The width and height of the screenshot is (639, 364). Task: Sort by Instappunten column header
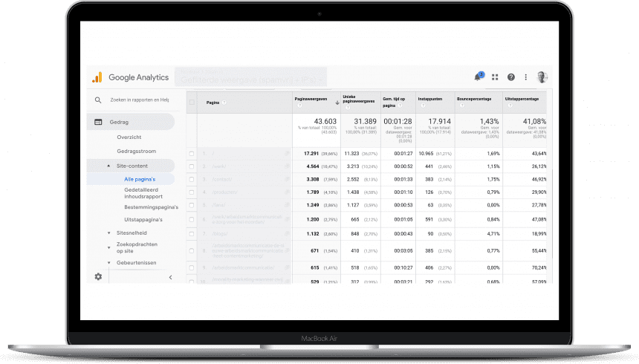tap(430, 99)
